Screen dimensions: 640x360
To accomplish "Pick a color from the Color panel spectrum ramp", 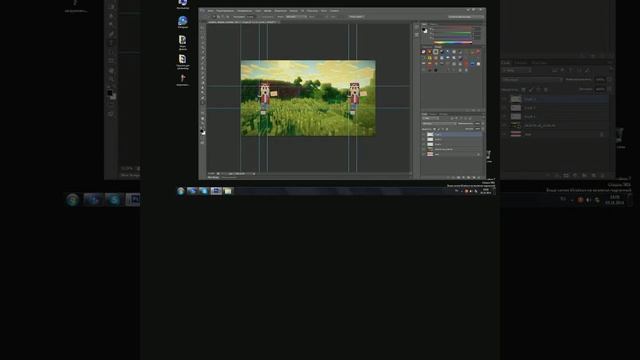I will 452,42.
